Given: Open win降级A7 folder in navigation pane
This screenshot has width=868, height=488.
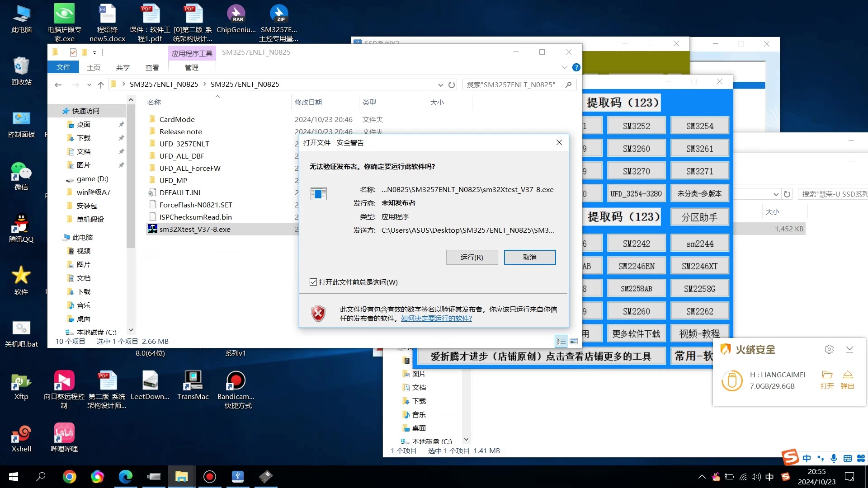Looking at the screenshot, I should (x=93, y=192).
